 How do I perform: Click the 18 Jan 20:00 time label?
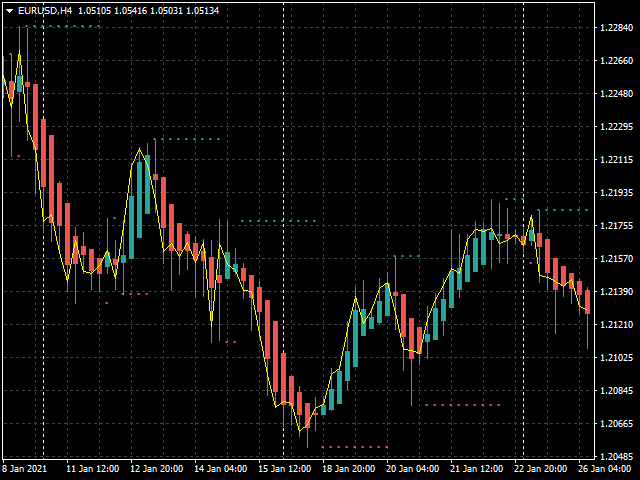pos(349,468)
